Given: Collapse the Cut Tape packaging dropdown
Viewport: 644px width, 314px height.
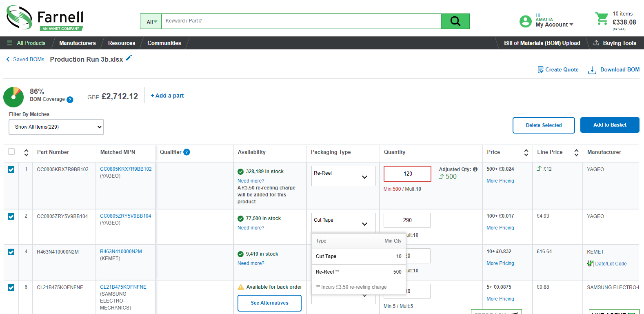Looking at the screenshot, I should coord(344,223).
